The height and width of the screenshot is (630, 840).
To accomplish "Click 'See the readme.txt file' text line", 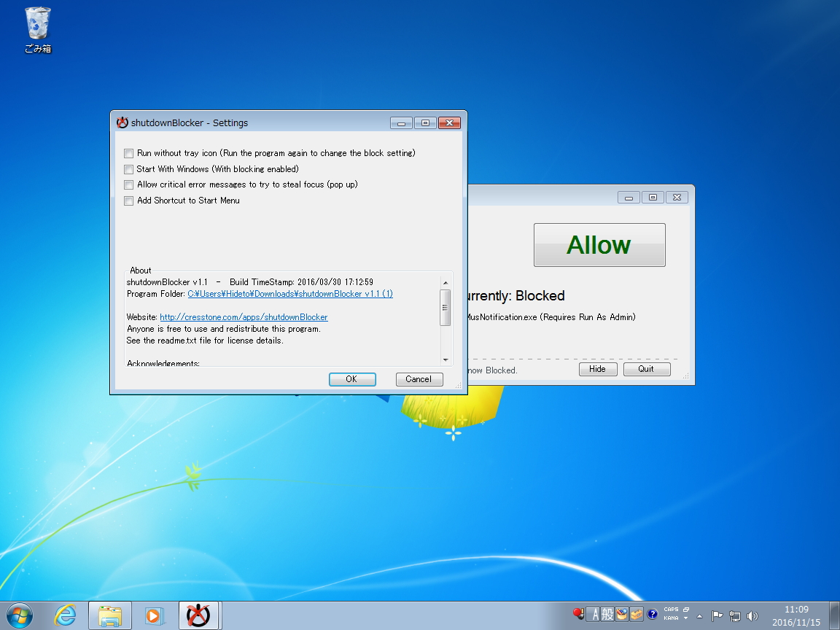I will (205, 341).
